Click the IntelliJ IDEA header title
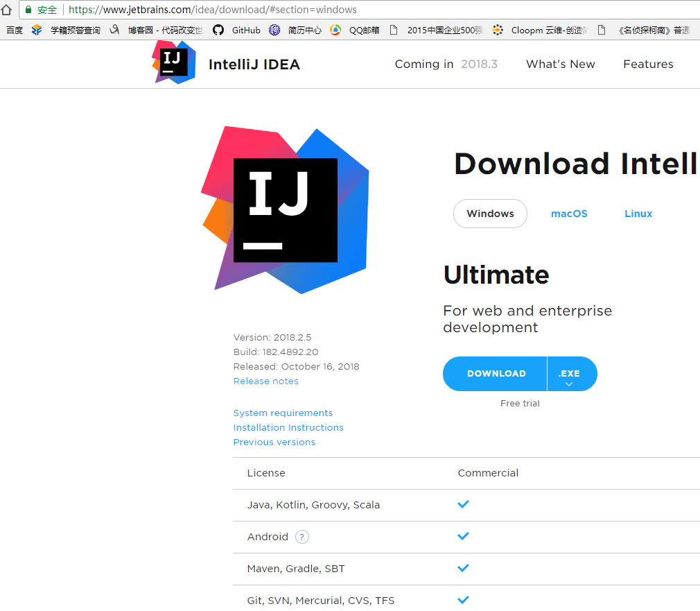Viewport: 700px width, 611px height. click(x=254, y=64)
